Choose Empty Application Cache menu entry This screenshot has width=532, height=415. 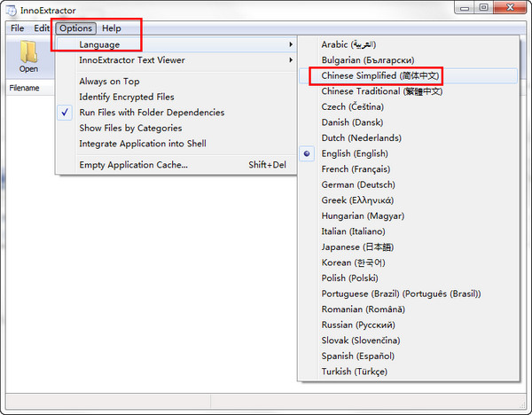(x=176, y=165)
